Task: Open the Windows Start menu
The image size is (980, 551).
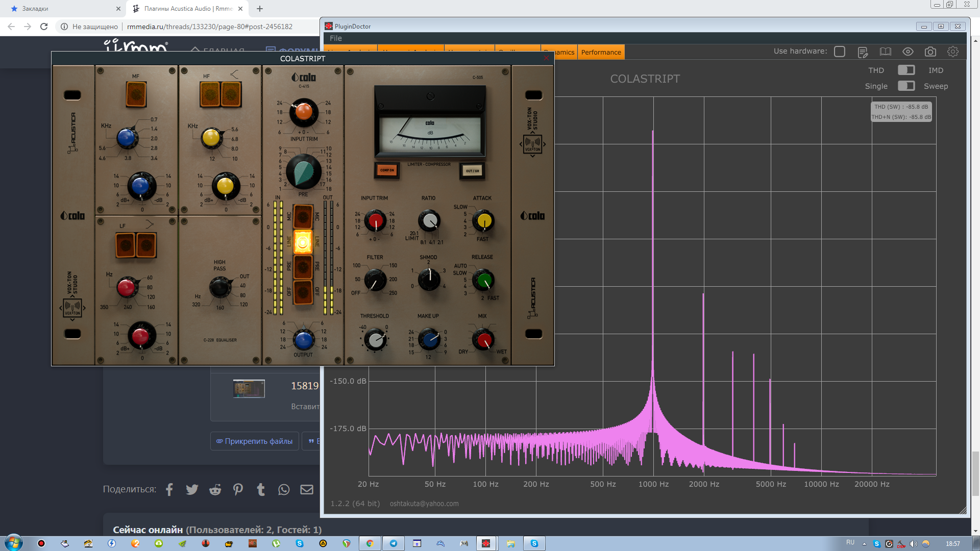Action: pyautogui.click(x=14, y=543)
